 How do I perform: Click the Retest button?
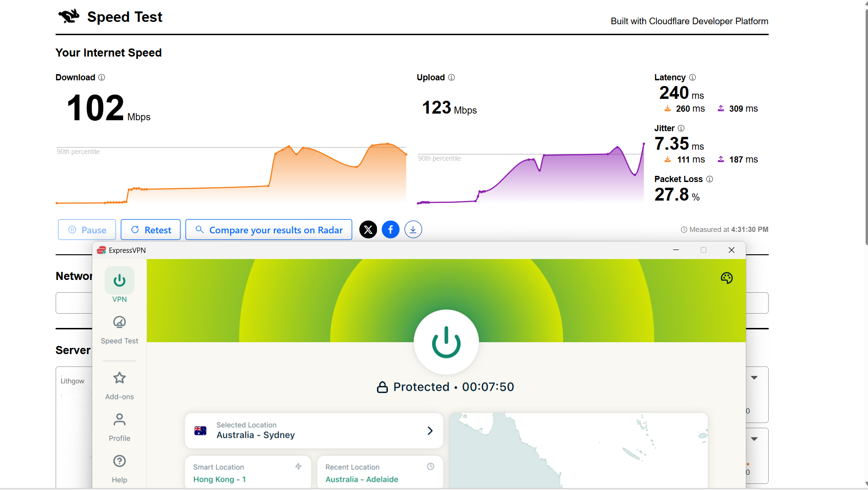pos(150,230)
